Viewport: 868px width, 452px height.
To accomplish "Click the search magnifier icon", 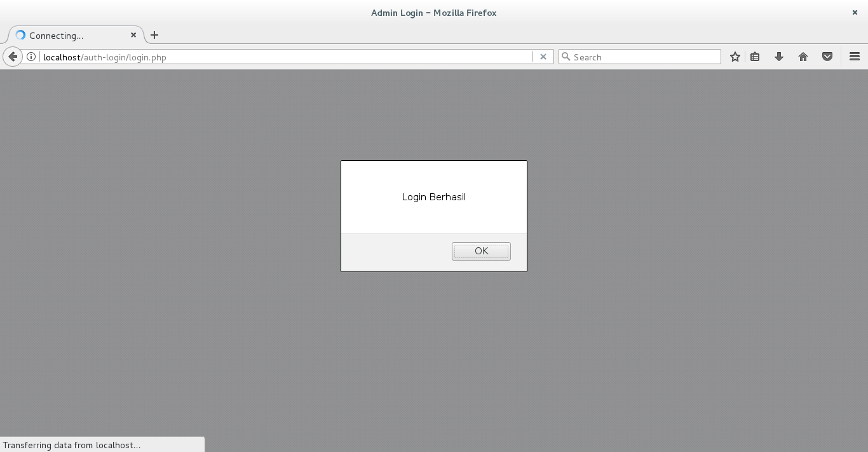I will point(566,57).
